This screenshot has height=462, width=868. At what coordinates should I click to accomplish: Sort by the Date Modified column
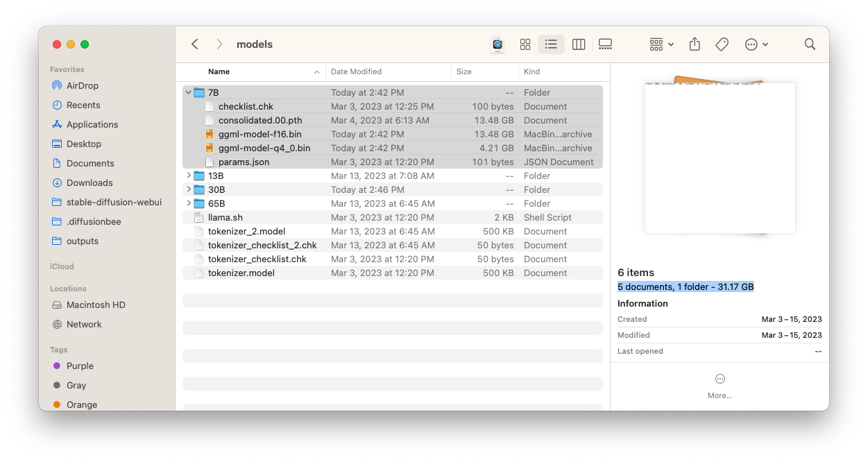tap(356, 72)
